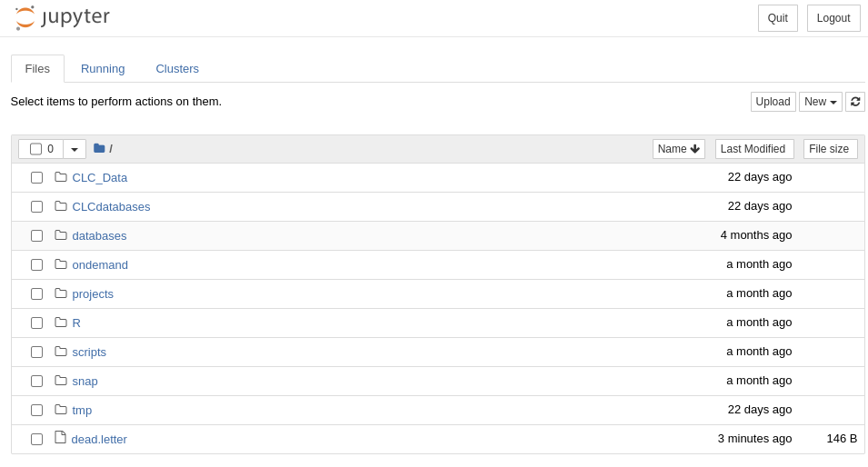Image resolution: width=868 pixels, height=467 pixels.
Task: Click the root folder icon in breadcrumb
Action: click(99, 148)
